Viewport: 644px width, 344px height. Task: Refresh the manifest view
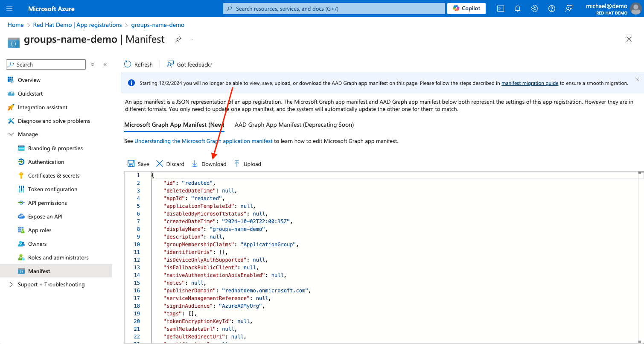coord(138,64)
